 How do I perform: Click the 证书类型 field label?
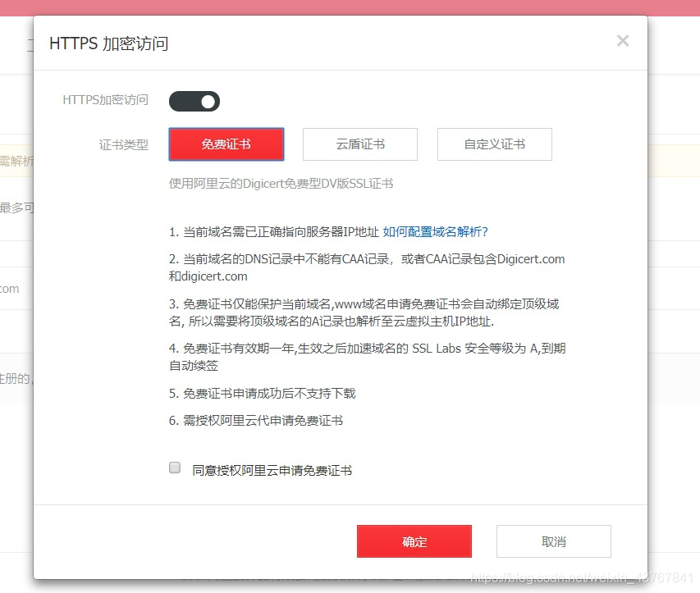[125, 144]
